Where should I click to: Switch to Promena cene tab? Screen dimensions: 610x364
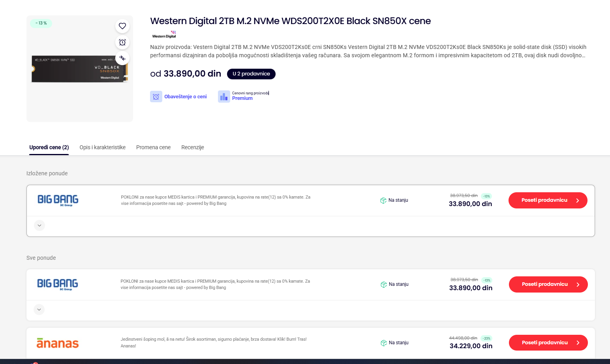153,147
